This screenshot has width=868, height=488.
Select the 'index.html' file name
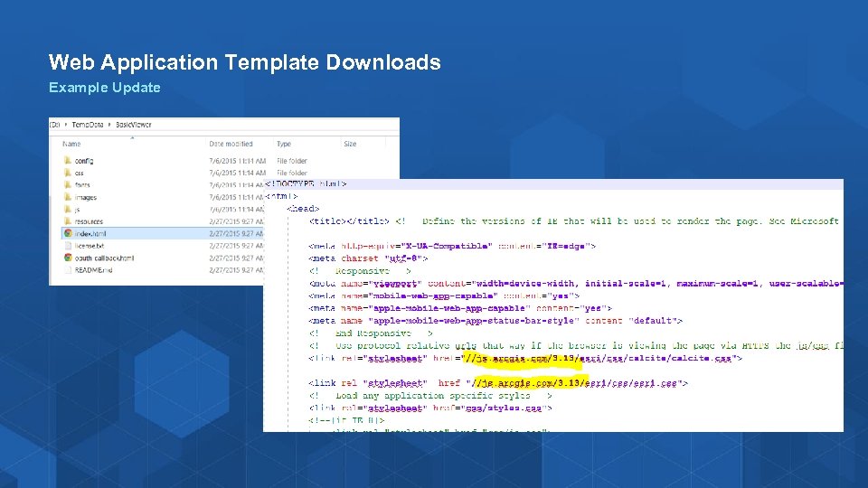pos(90,233)
